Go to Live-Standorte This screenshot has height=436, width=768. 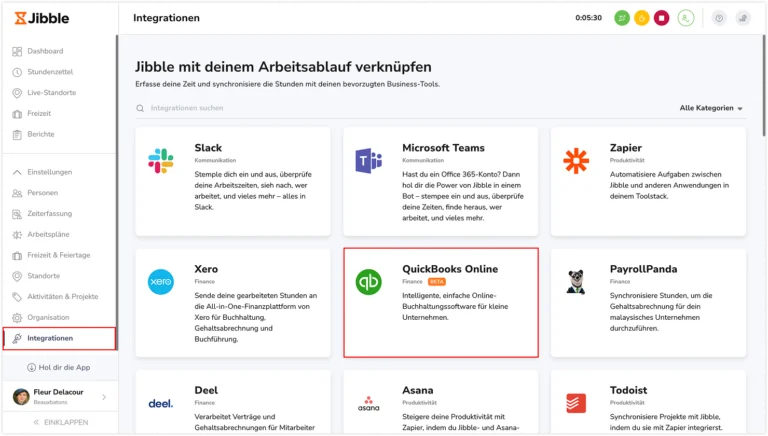coord(51,93)
